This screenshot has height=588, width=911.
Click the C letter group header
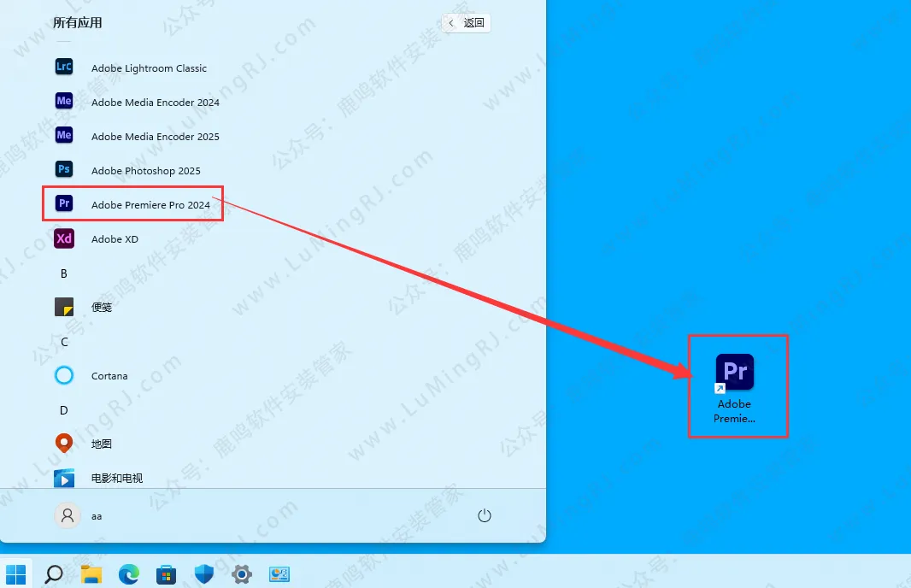pos(64,342)
